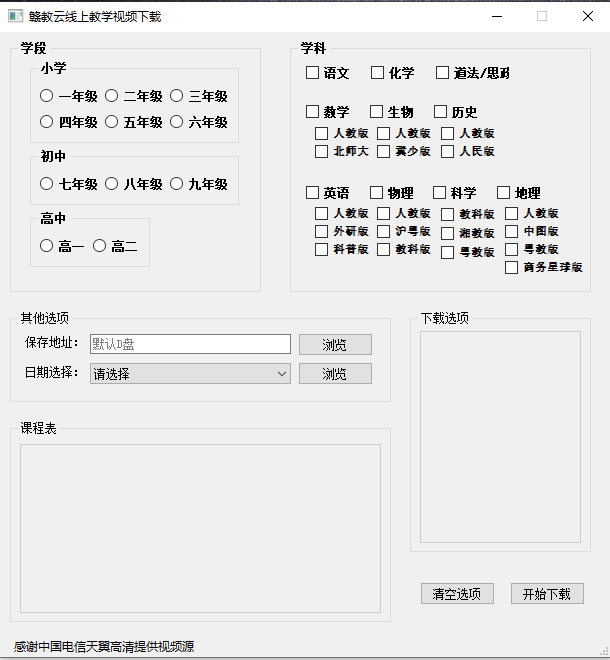
Task: Tick 教科版 edition under 物理
Action: (x=383, y=250)
